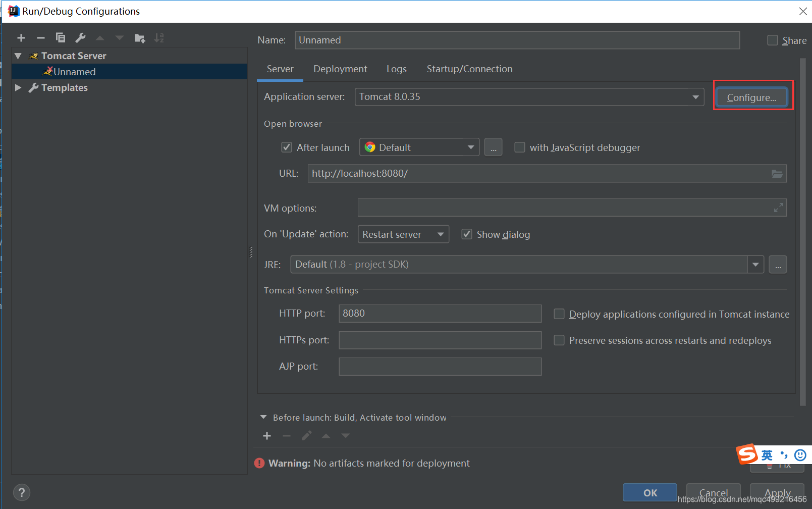This screenshot has height=509, width=812.
Task: Move configuration up arrow in toolbar
Action: 100,38
